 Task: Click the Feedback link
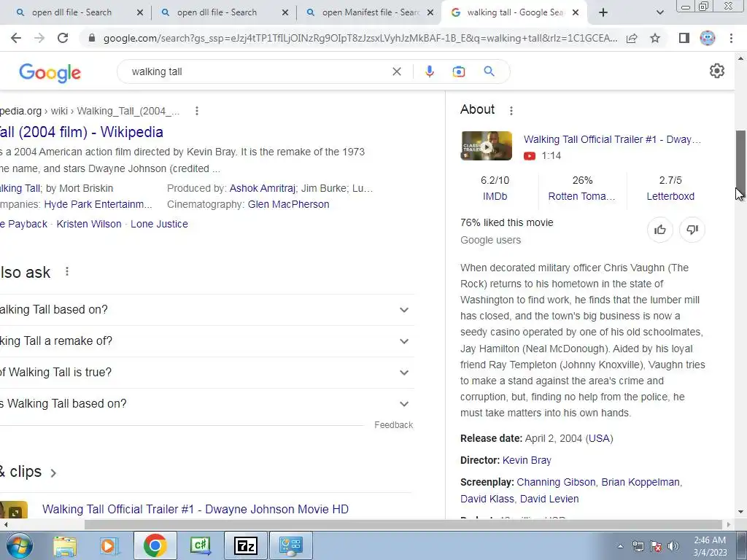(393, 425)
